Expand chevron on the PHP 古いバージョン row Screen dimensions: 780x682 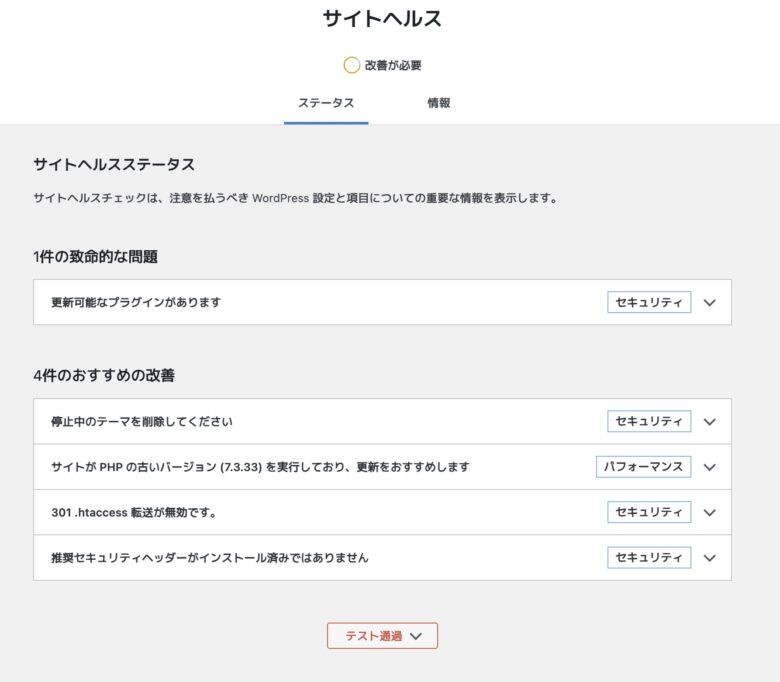coord(710,467)
